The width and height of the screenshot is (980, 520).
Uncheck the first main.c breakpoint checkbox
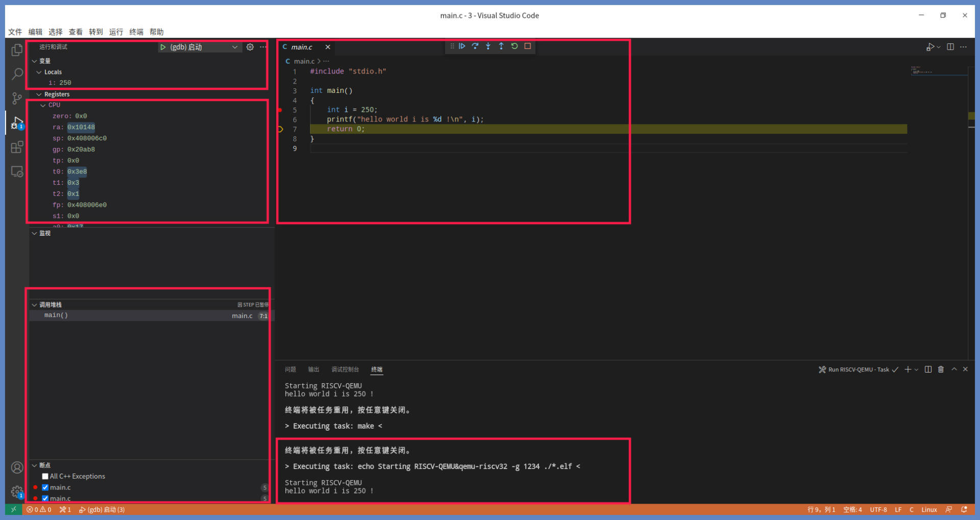(x=45, y=488)
